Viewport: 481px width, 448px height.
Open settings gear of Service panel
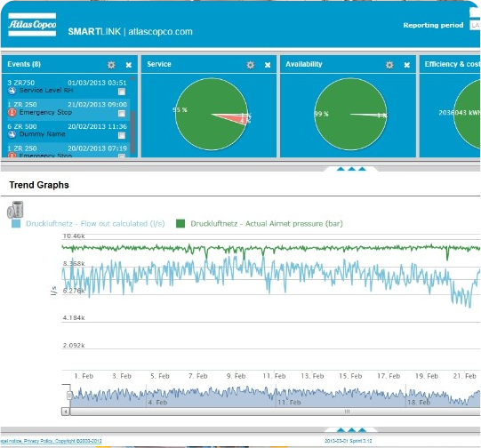(x=251, y=65)
